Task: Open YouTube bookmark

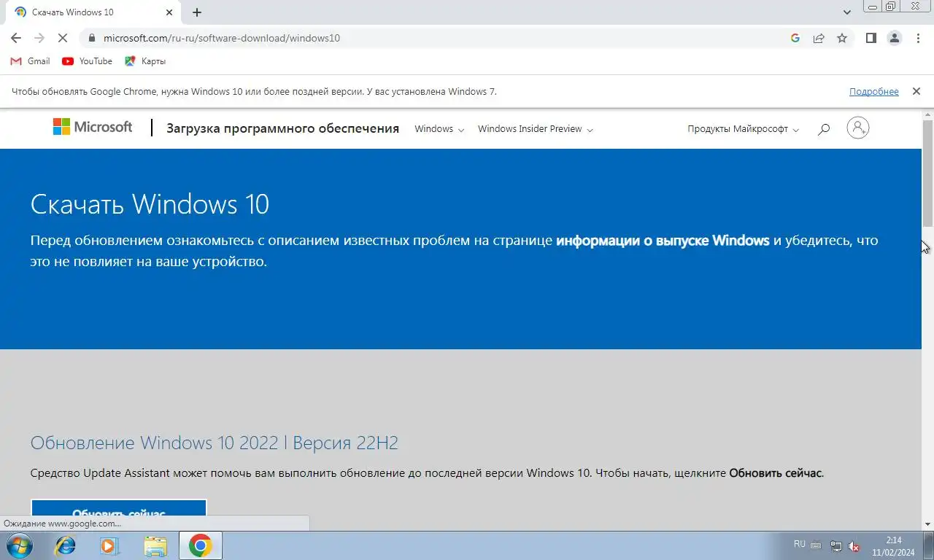Action: click(87, 61)
